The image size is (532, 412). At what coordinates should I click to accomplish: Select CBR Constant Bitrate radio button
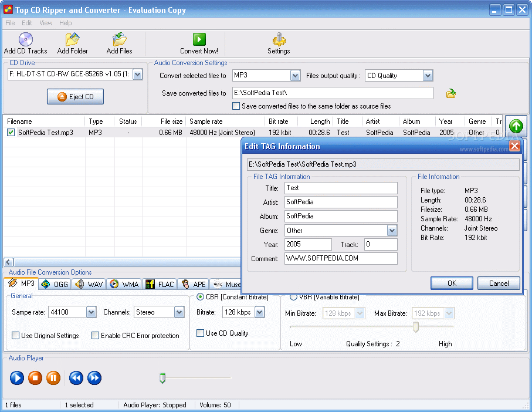200,297
